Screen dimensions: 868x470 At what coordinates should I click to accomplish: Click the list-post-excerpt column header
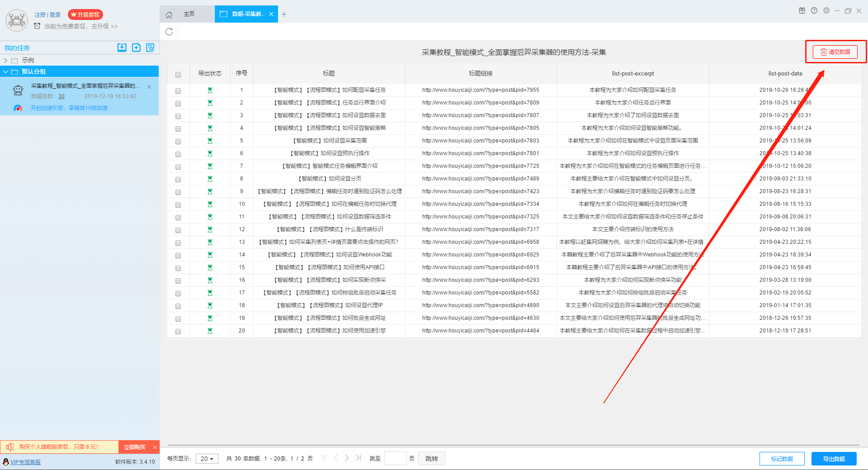tap(633, 73)
